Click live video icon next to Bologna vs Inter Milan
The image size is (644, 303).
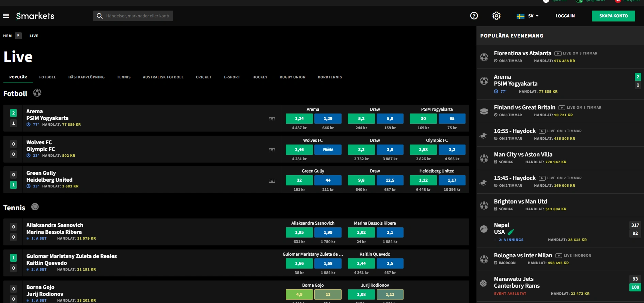[559, 255]
